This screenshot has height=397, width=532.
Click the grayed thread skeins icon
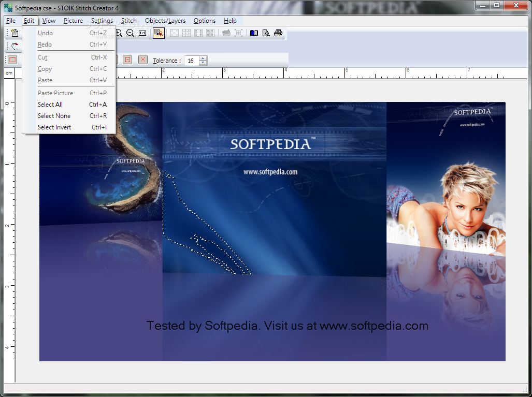coord(226,33)
